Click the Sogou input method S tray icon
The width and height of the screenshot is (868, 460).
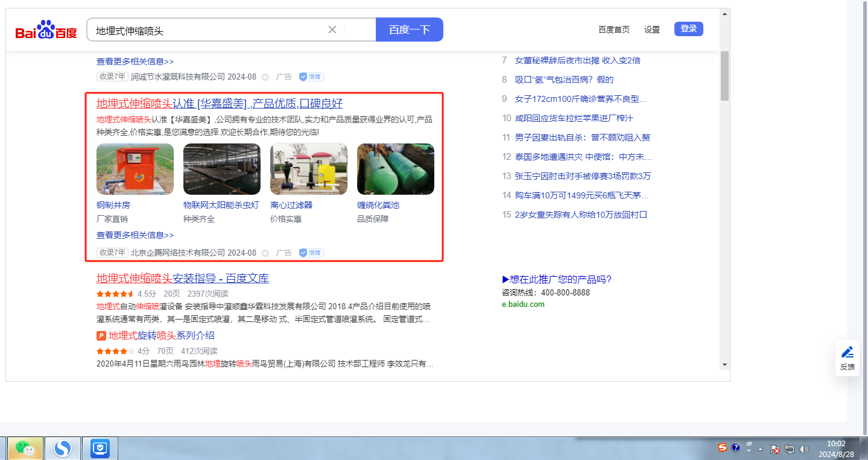click(x=723, y=447)
